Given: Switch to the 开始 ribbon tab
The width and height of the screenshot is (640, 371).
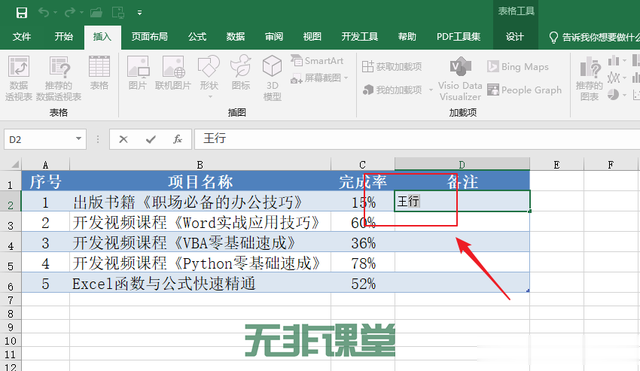Looking at the screenshot, I should [64, 37].
